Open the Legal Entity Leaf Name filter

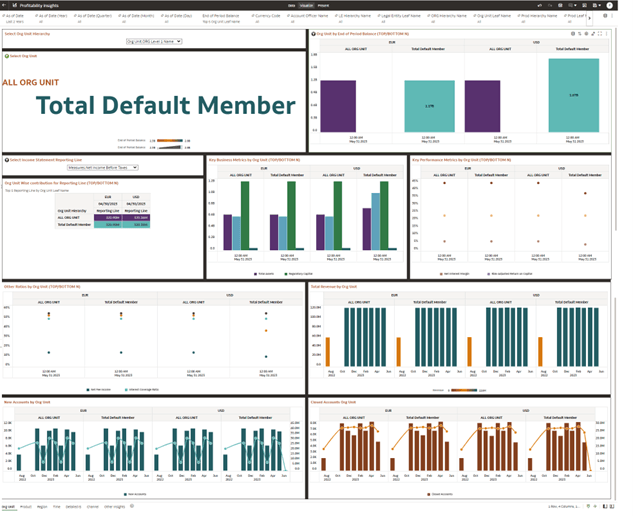pyautogui.click(x=399, y=18)
